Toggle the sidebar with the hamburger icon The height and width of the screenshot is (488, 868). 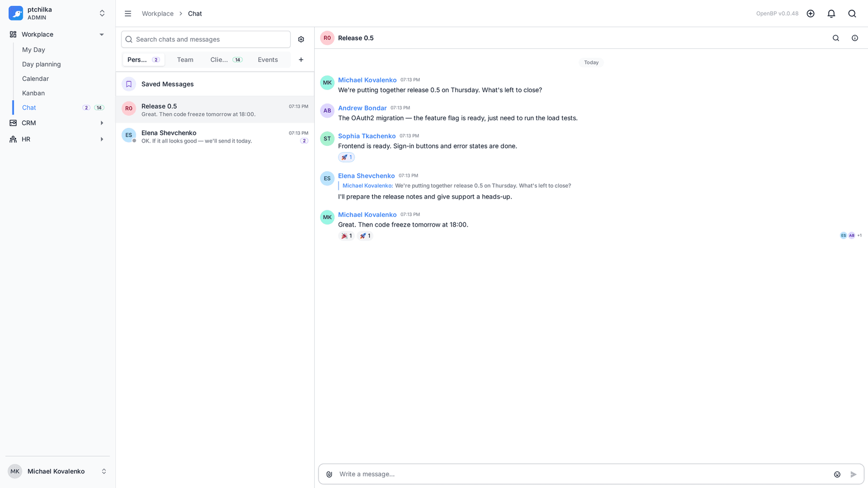[x=128, y=14]
